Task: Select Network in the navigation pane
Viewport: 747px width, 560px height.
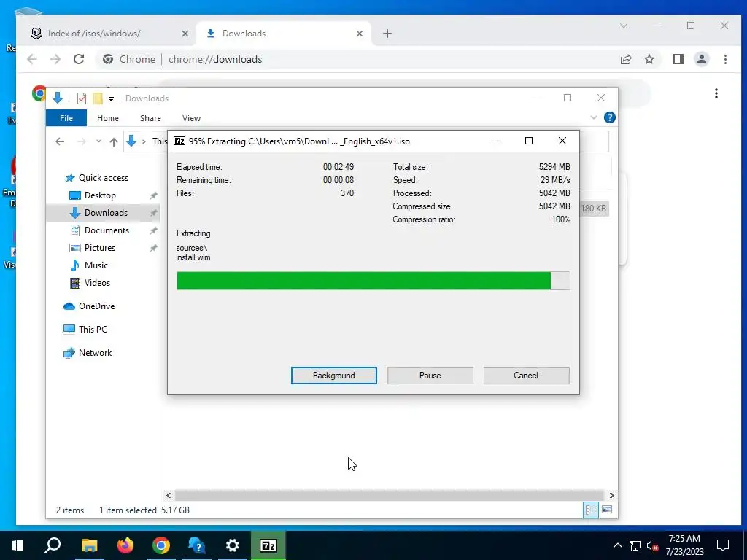Action: [95, 353]
